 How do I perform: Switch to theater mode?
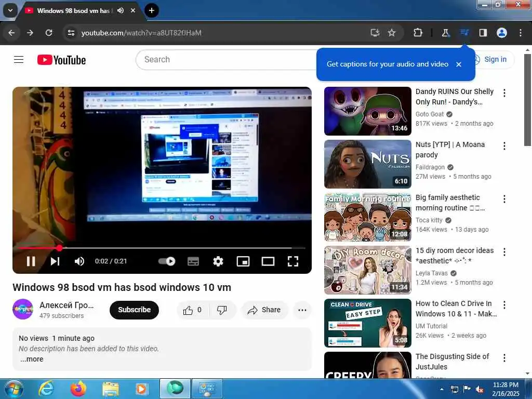(x=268, y=261)
